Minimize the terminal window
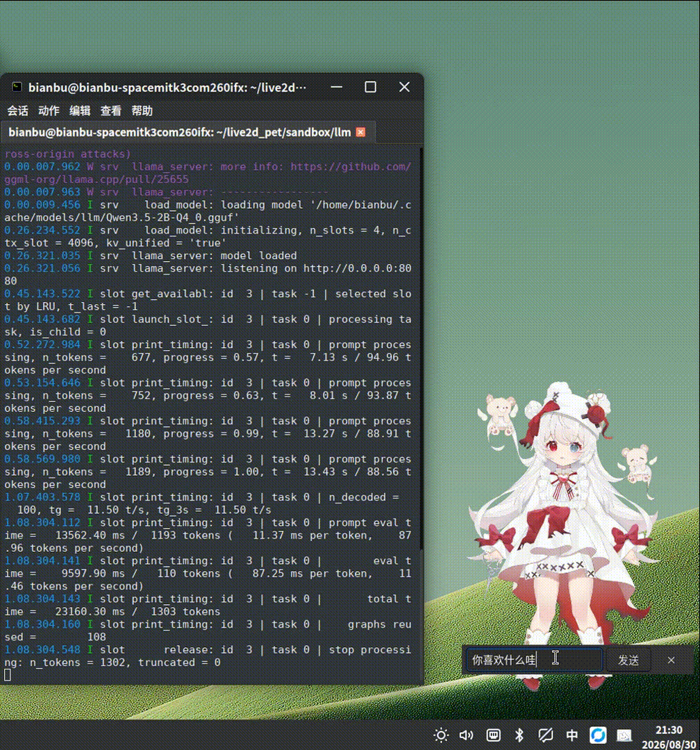The image size is (700, 750). click(x=336, y=87)
